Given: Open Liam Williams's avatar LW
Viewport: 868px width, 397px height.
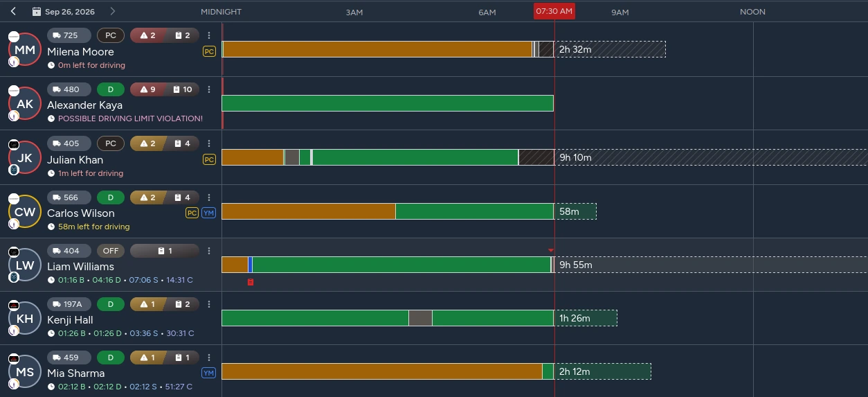Looking at the screenshot, I should pyautogui.click(x=25, y=265).
